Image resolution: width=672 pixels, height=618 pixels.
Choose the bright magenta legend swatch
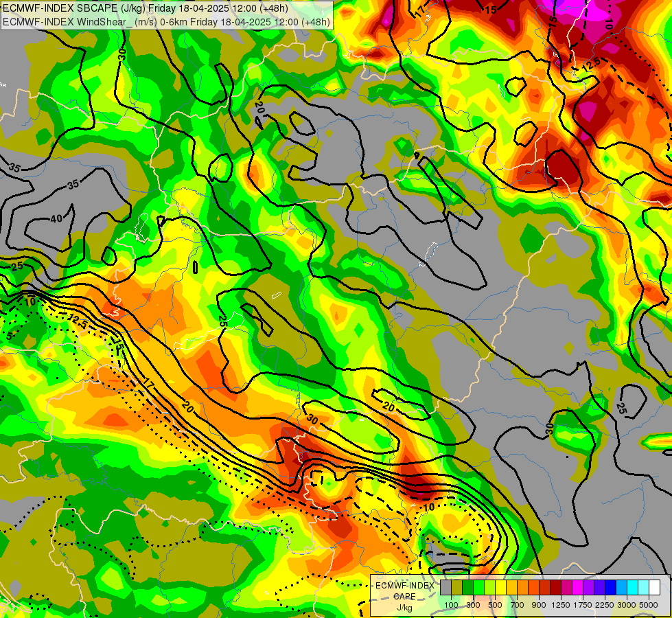pos(578,588)
